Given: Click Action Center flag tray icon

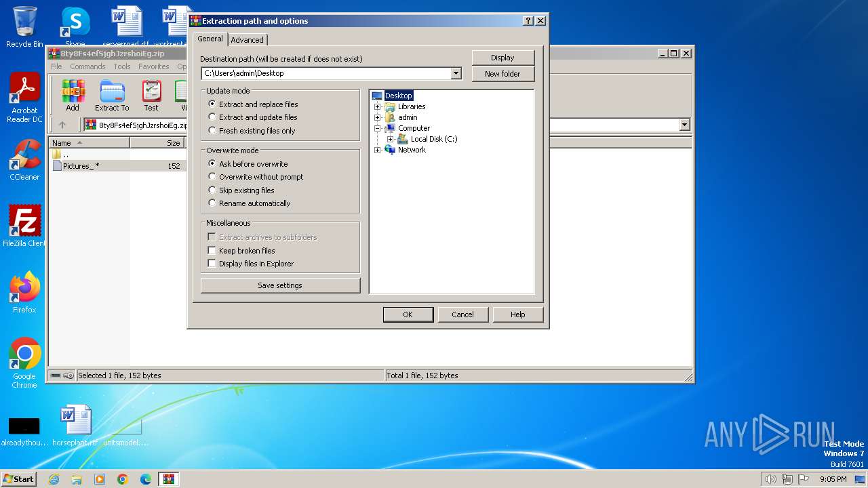Looking at the screenshot, I should [804, 479].
